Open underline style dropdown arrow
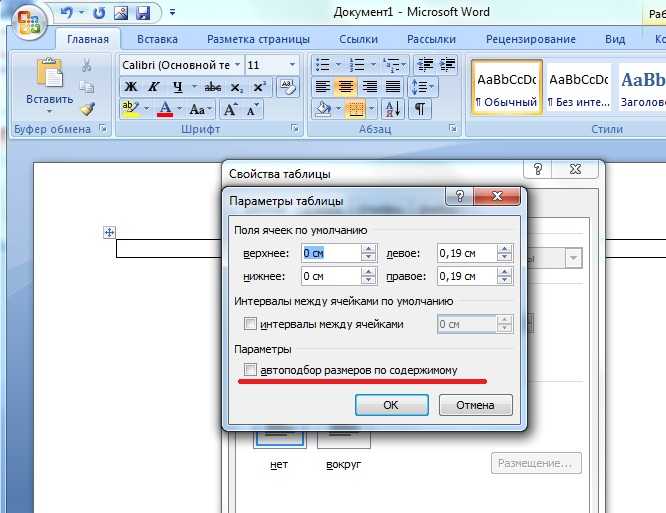The image size is (666, 513). pos(194,87)
